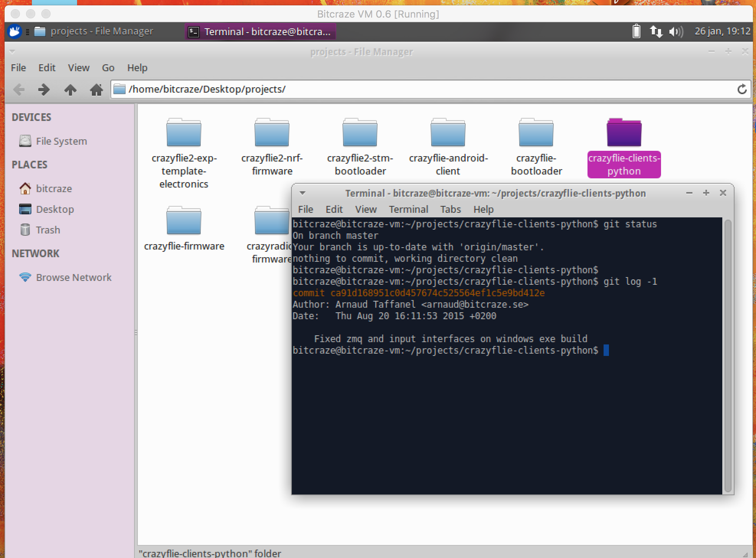Click the network connection panel icon
Viewport: 756px width, 558px height.
pos(656,31)
